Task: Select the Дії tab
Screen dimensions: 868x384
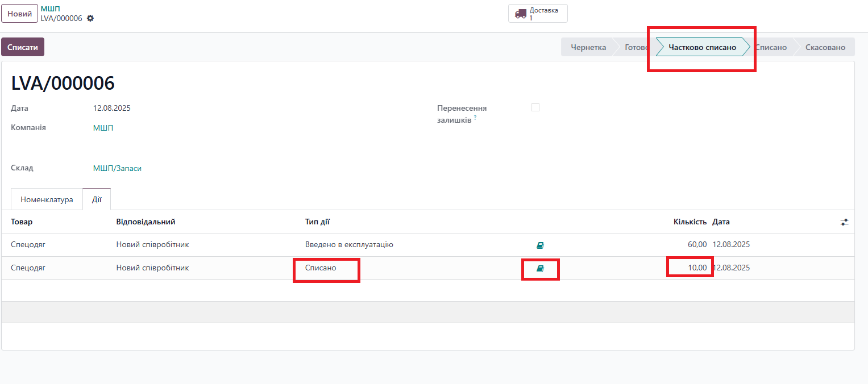Action: coord(97,199)
